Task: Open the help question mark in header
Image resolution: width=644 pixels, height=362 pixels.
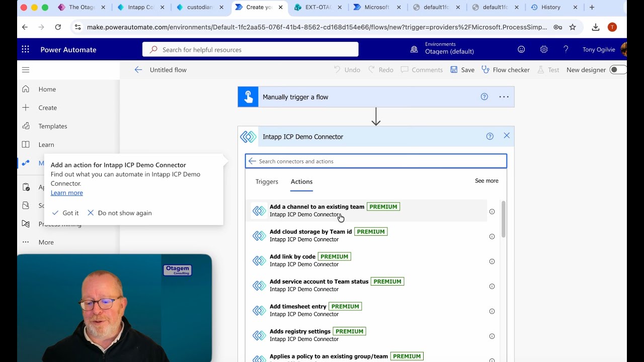Action: coord(566,49)
